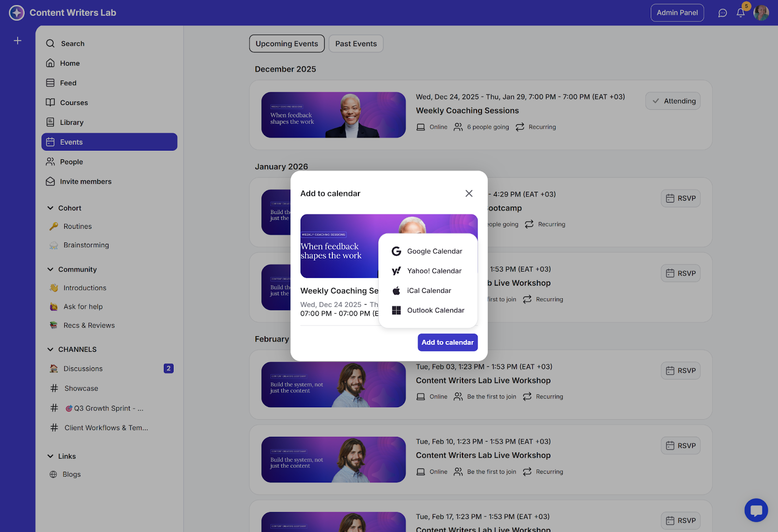Switch to the Past Events tab

[x=356, y=44]
